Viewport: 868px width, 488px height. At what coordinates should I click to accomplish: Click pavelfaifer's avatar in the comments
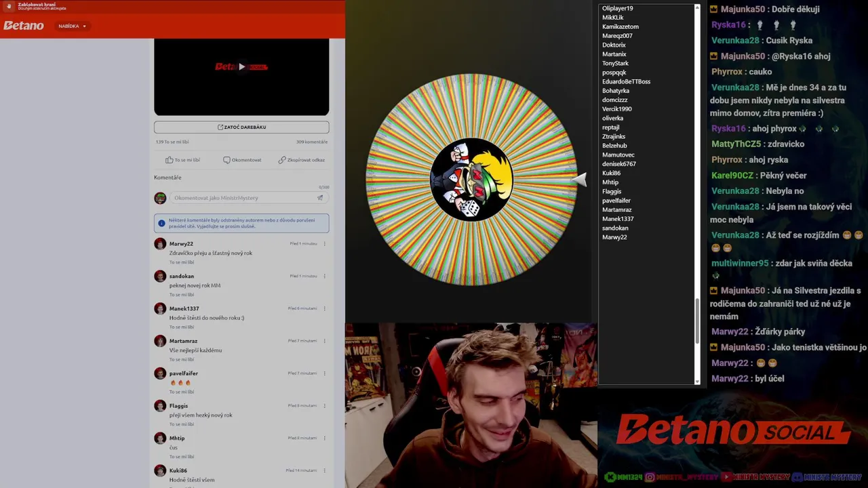(160, 373)
